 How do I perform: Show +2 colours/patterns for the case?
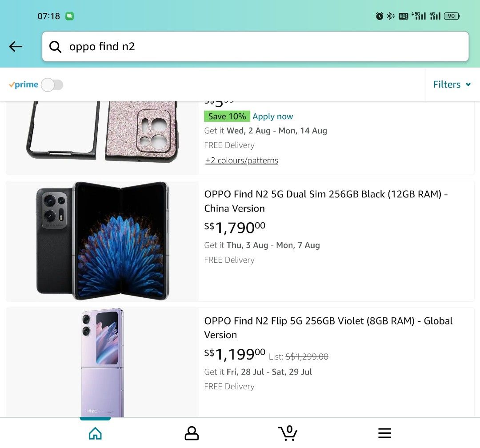click(242, 160)
